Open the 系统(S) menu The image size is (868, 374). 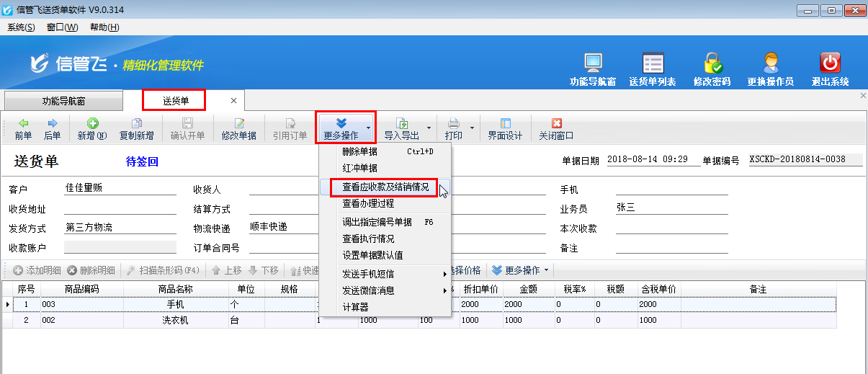21,27
